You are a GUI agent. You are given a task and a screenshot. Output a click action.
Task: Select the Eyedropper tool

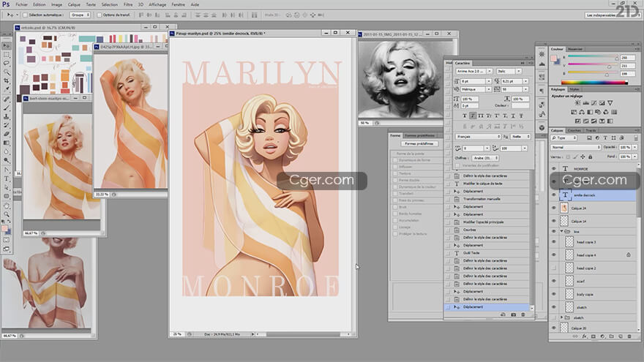(x=6, y=89)
